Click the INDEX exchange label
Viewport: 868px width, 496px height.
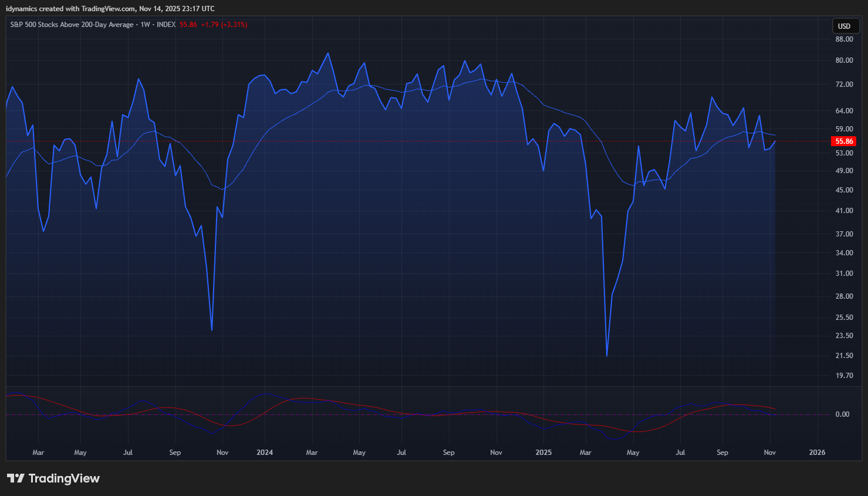click(166, 25)
